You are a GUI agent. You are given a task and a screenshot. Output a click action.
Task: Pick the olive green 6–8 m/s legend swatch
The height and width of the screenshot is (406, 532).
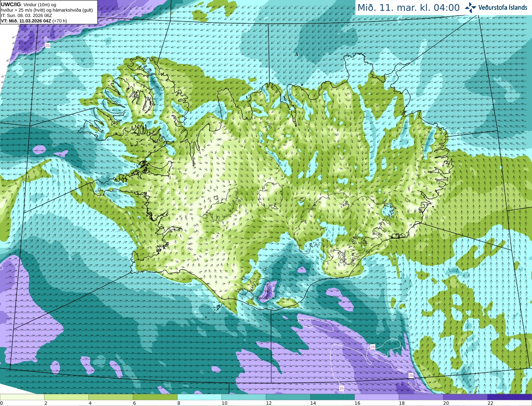[x=155, y=397]
